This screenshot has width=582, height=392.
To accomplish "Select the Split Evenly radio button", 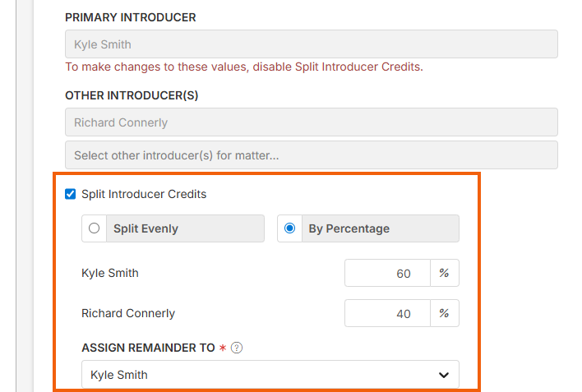I will 95,228.
